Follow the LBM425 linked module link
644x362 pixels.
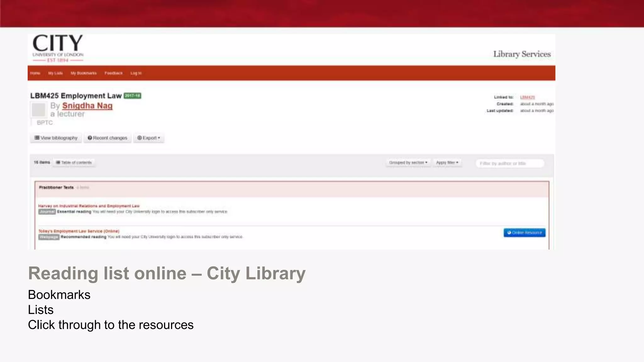coord(527,97)
